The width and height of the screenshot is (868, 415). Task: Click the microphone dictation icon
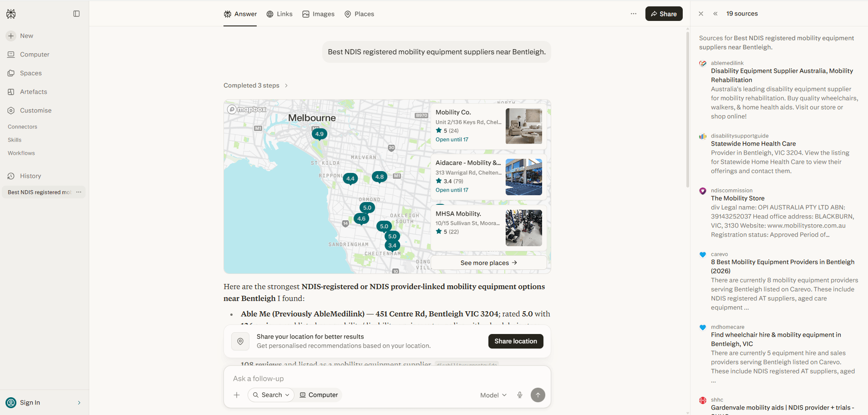pyautogui.click(x=520, y=395)
